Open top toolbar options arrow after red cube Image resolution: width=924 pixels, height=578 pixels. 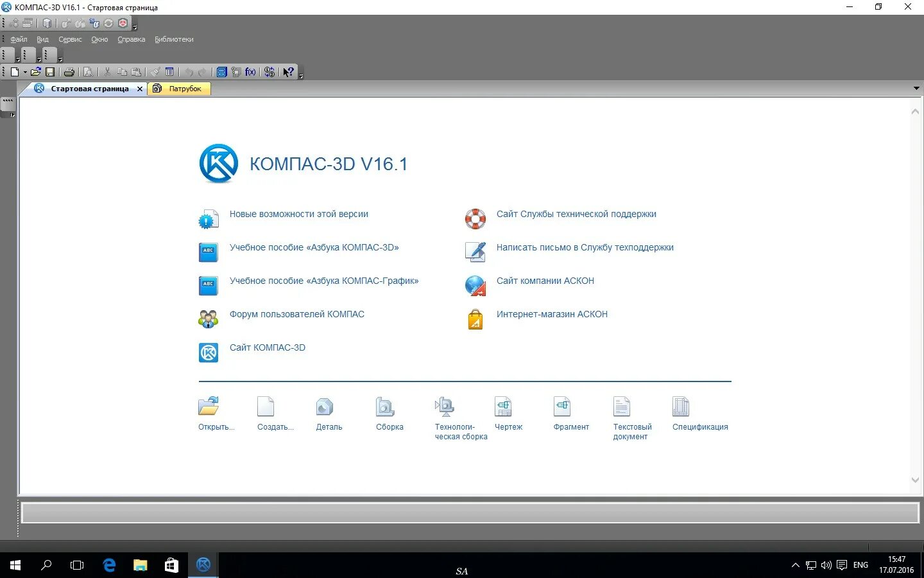click(135, 27)
